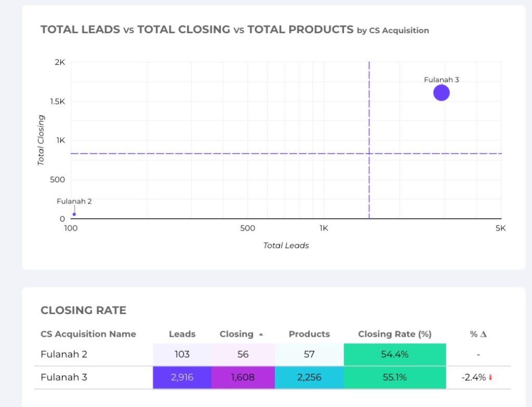Viewport: 532px width, 407px height.
Task: Click the green 54.4% closing rate cell
Action: (395, 355)
